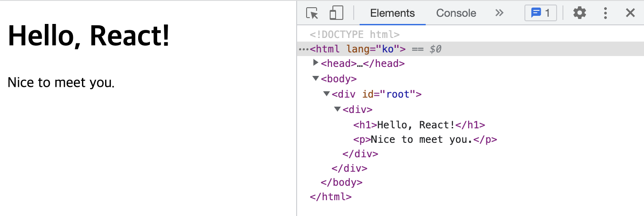This screenshot has width=644, height=216.
Task: Select the div id="root" node
Action: 376,94
